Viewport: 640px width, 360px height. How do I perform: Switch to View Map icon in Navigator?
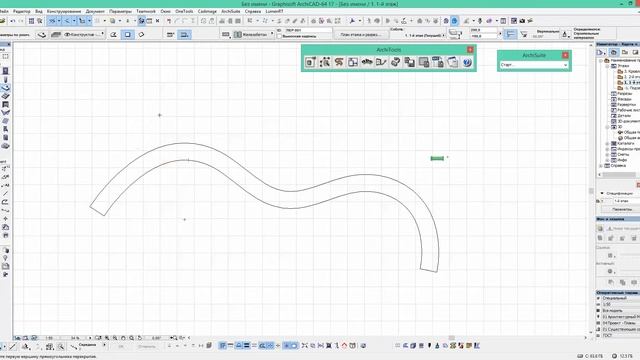[x=624, y=52]
